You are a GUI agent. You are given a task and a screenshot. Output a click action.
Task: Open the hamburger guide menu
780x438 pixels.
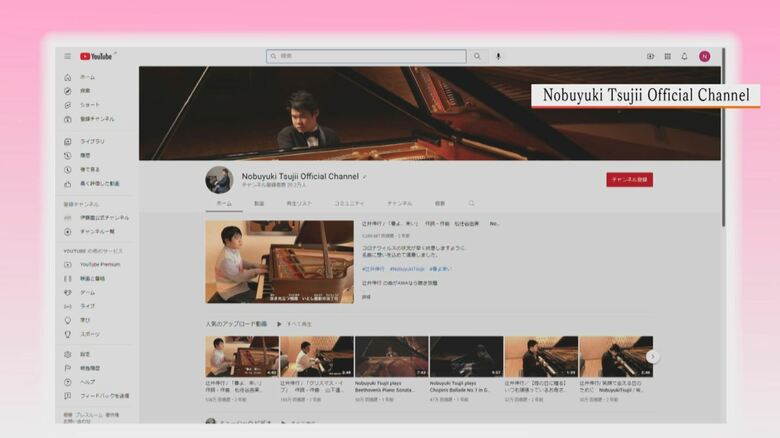pos(68,57)
